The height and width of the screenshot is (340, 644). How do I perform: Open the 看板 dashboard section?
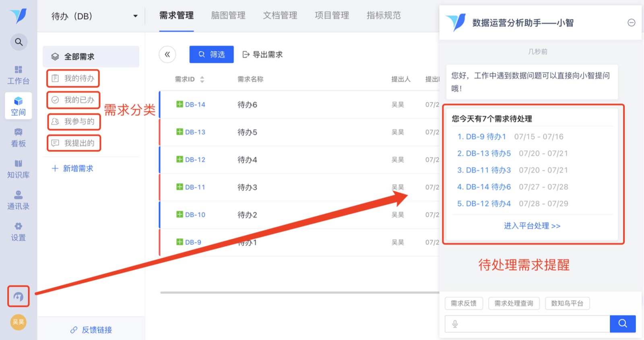click(x=19, y=138)
